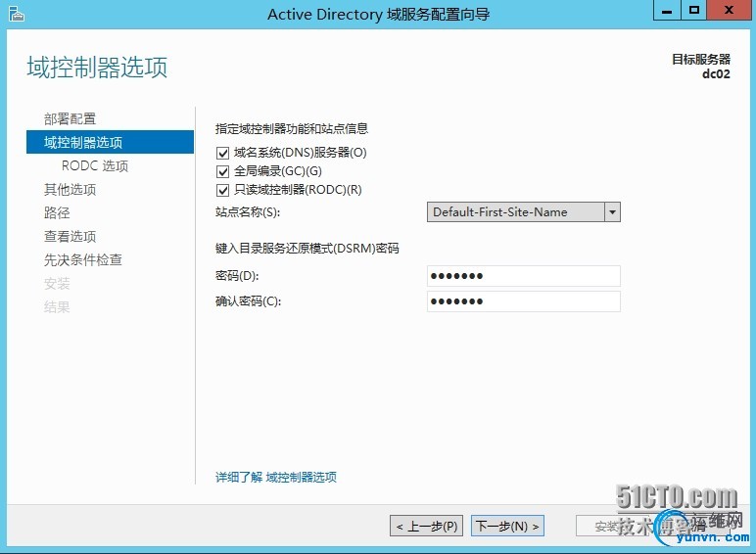Open 先决条件检查 step in sidebar
The image size is (756, 554).
pyautogui.click(x=83, y=259)
